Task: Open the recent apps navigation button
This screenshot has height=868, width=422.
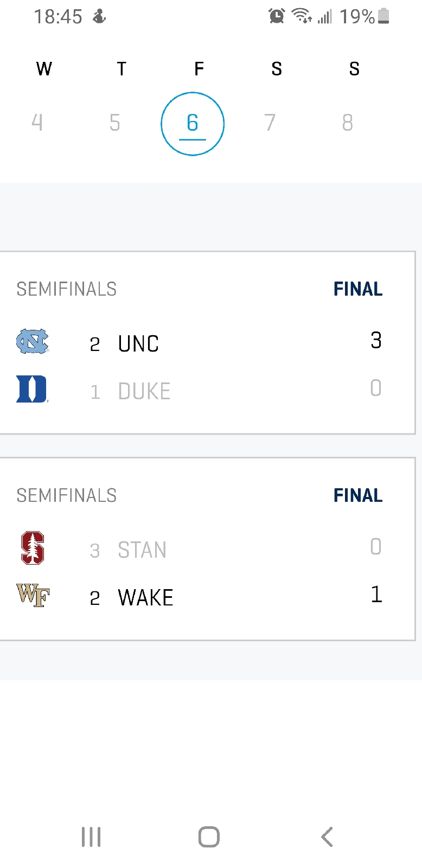Action: click(x=91, y=837)
